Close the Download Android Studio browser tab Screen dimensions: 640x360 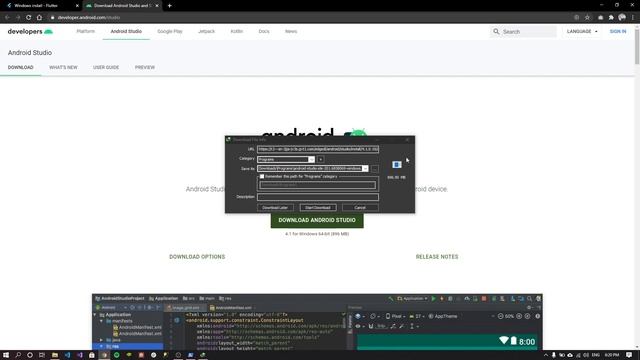(157, 6)
